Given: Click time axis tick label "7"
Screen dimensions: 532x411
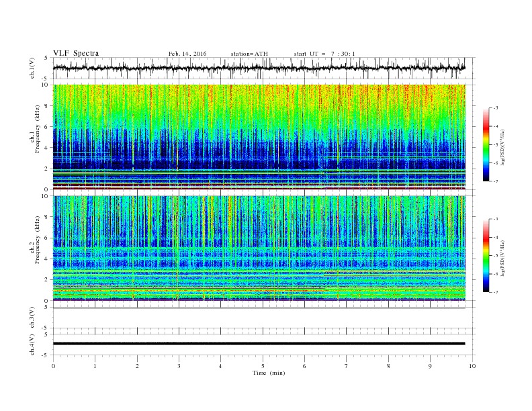Looking at the screenshot, I should coord(347,366).
